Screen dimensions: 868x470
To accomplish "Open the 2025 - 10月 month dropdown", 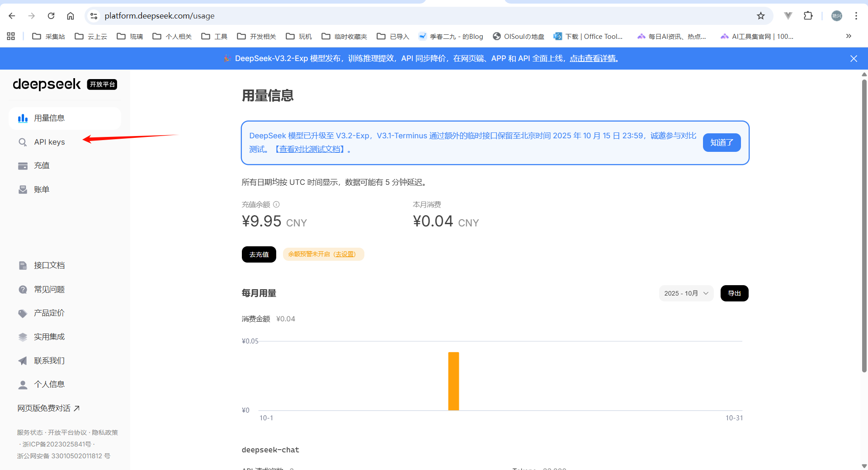I will tap(686, 293).
